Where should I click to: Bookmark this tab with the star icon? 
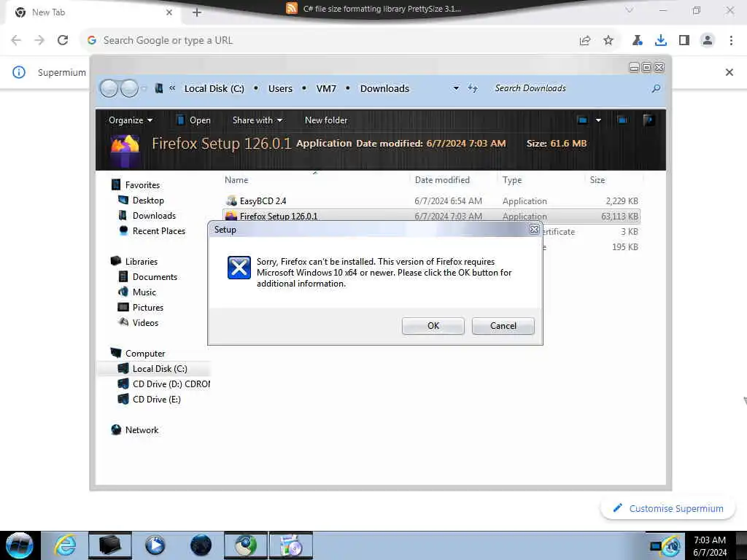(x=608, y=41)
